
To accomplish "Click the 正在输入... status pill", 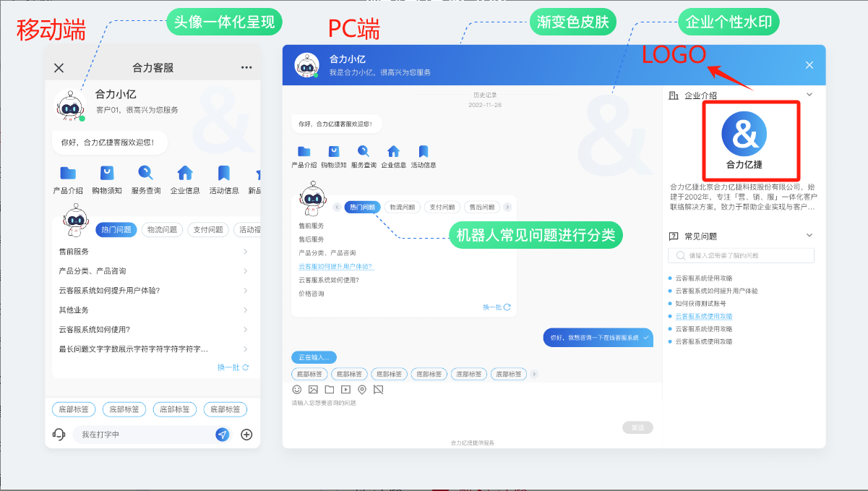I will (314, 357).
